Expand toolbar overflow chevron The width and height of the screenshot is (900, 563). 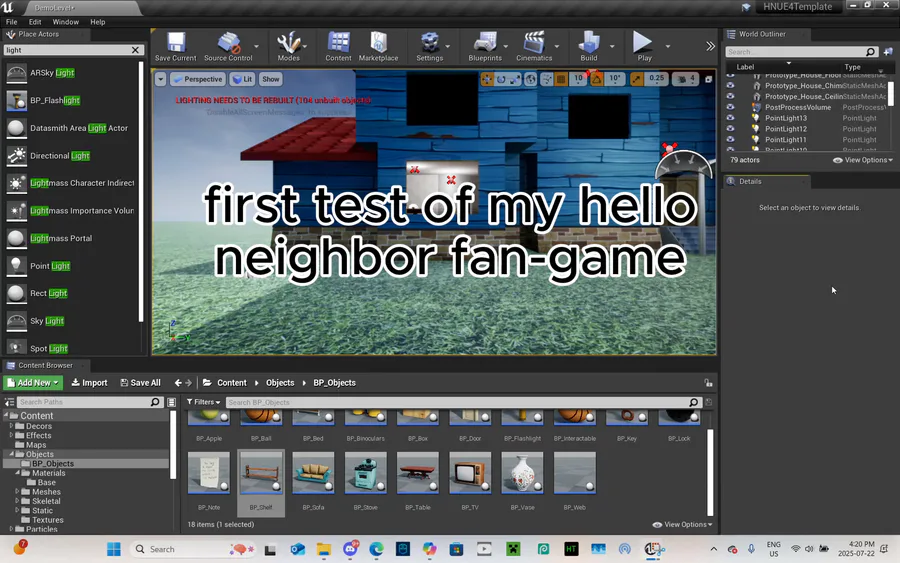point(710,46)
